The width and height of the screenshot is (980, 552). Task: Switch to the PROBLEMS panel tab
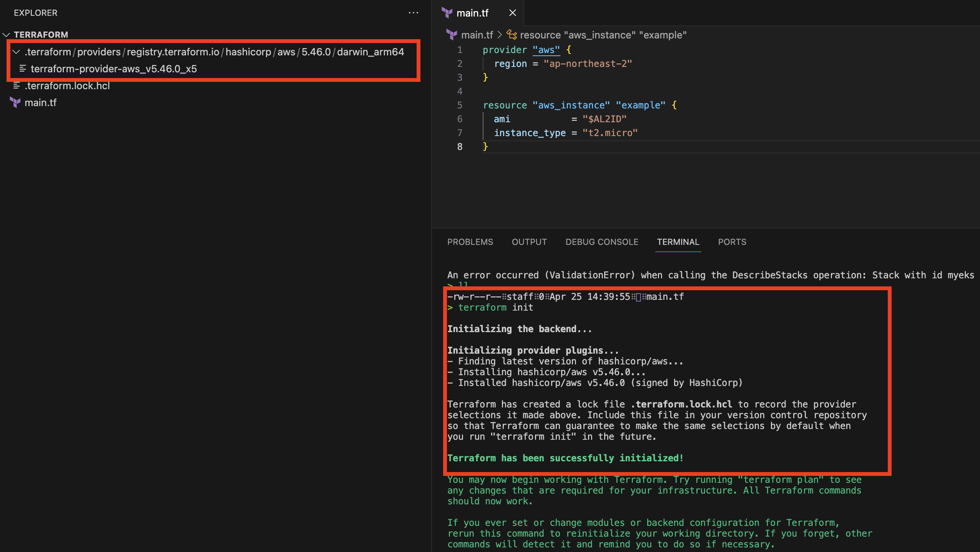[470, 242]
